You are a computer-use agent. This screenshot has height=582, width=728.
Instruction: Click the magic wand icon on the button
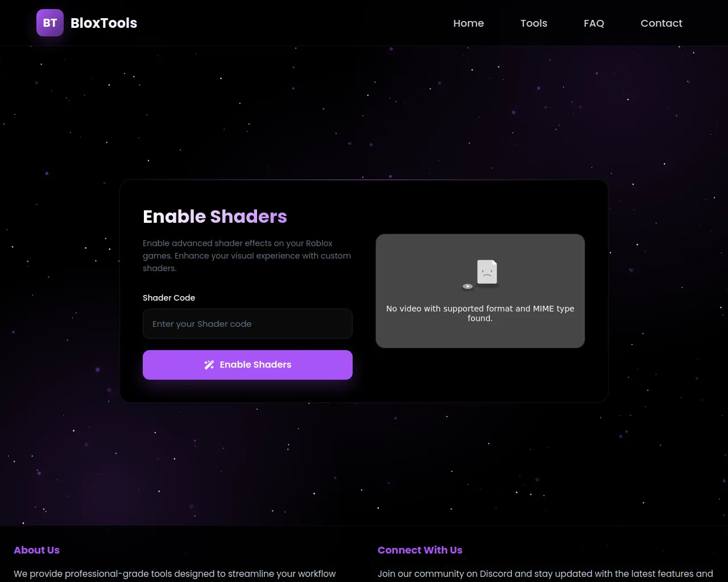pyautogui.click(x=209, y=365)
